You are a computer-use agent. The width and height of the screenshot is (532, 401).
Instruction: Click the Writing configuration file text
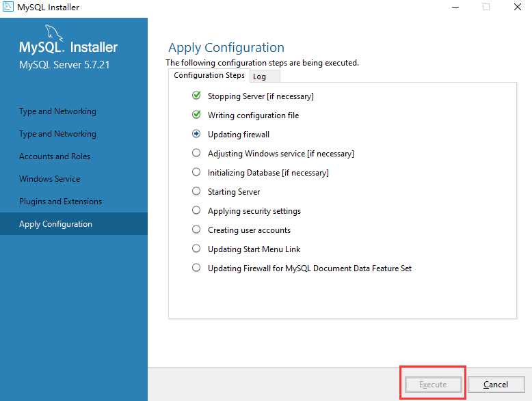[x=253, y=115]
